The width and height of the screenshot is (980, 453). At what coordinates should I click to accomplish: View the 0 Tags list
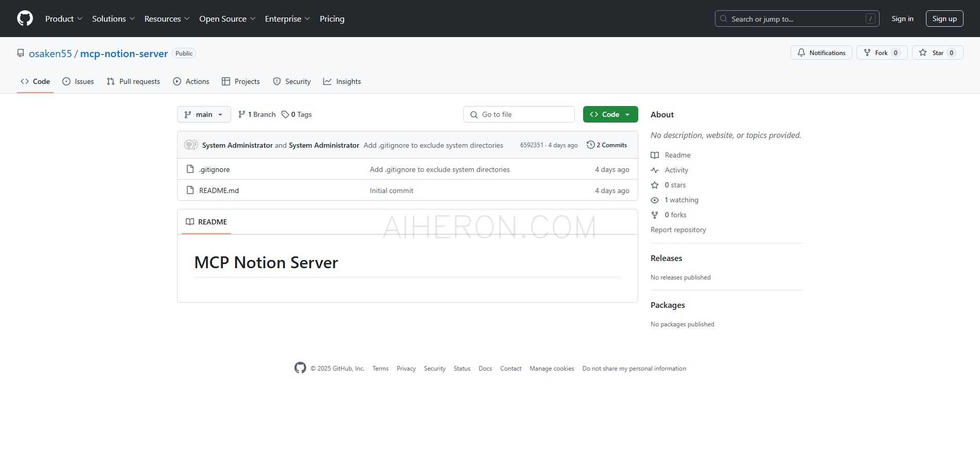(x=296, y=114)
